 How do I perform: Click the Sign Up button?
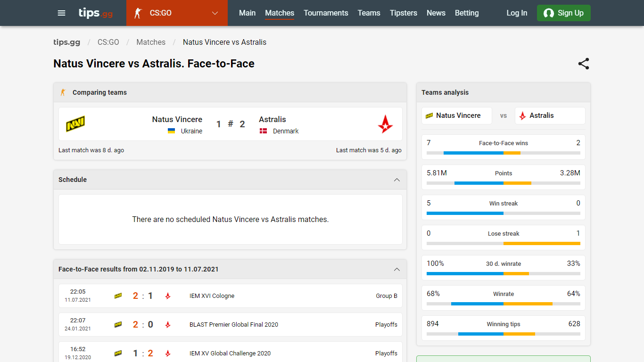point(564,13)
